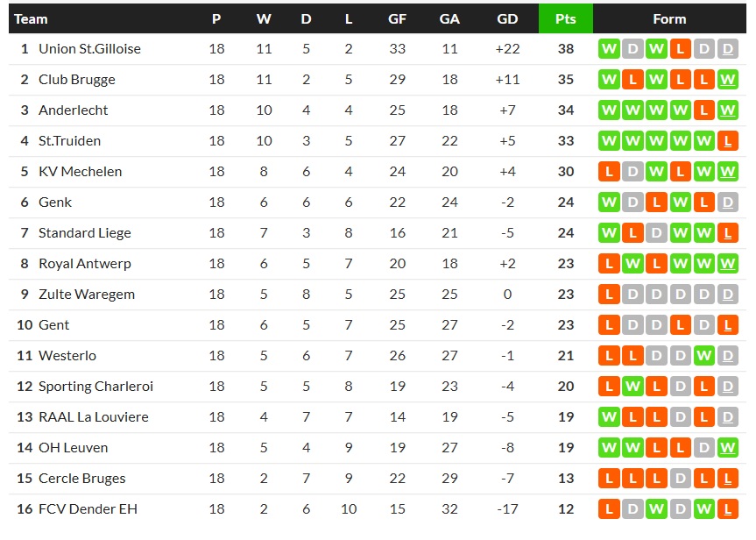Click Anderlecht's only loss form badge

pos(703,110)
